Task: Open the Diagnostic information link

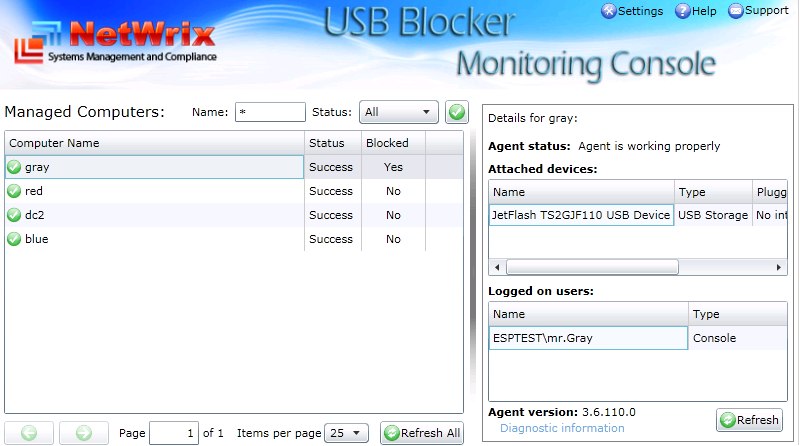Action: coord(562,428)
